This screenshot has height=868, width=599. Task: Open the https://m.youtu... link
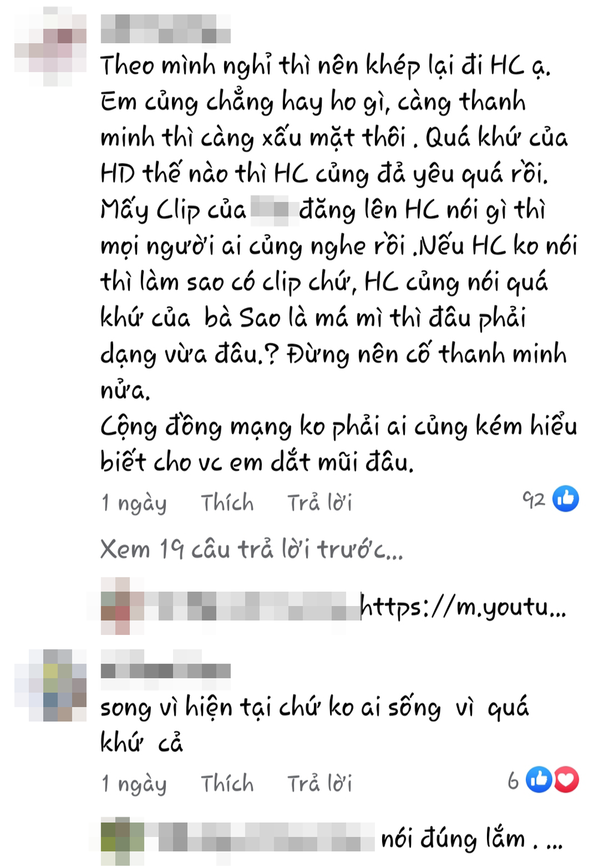[x=463, y=607]
